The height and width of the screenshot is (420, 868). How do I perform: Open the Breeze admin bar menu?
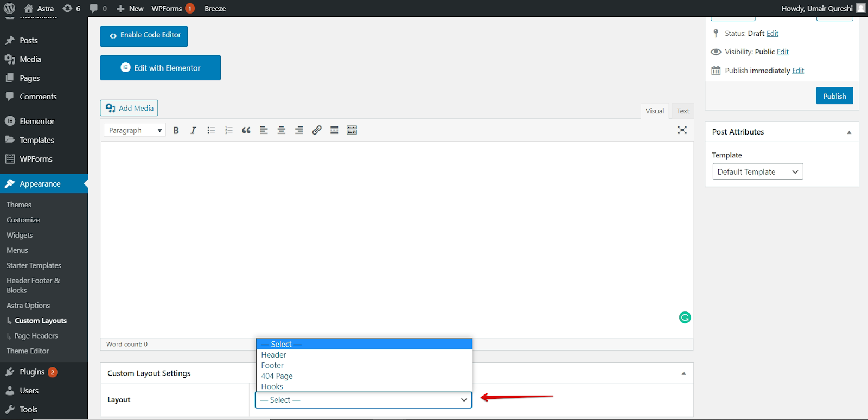click(x=215, y=8)
